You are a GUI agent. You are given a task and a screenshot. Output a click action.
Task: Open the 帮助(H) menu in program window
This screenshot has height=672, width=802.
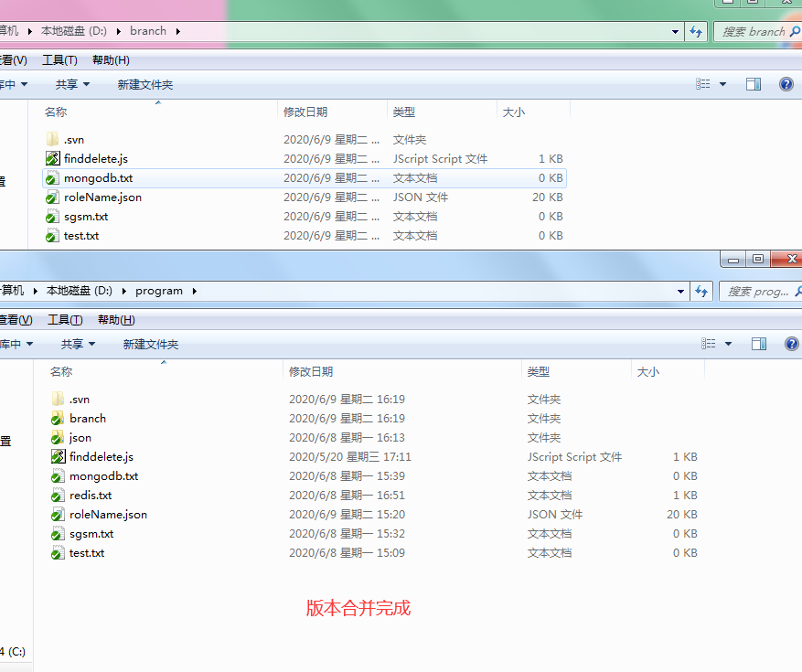[115, 320]
